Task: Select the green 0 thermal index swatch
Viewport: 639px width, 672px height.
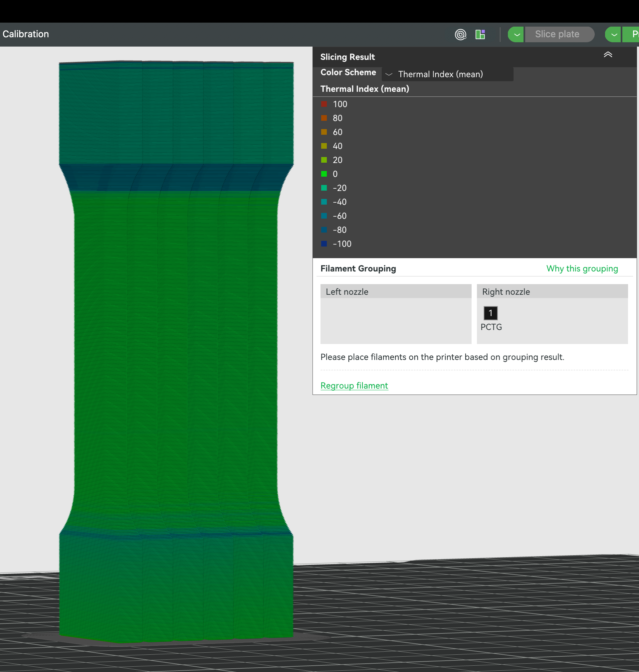Action: click(x=323, y=174)
